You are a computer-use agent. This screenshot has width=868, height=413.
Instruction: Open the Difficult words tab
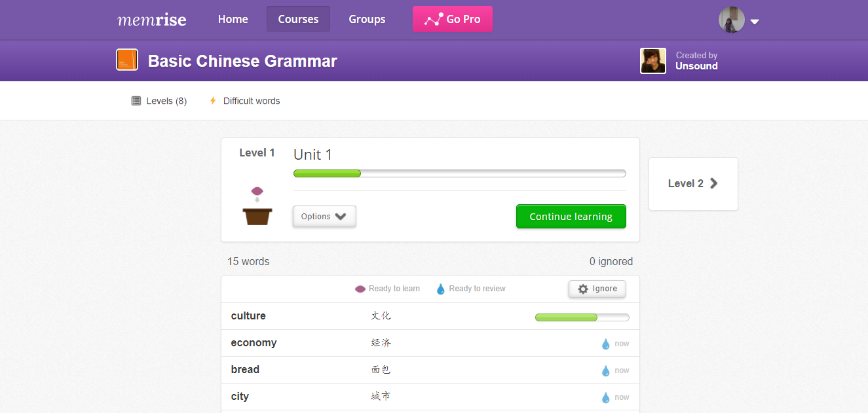244,101
